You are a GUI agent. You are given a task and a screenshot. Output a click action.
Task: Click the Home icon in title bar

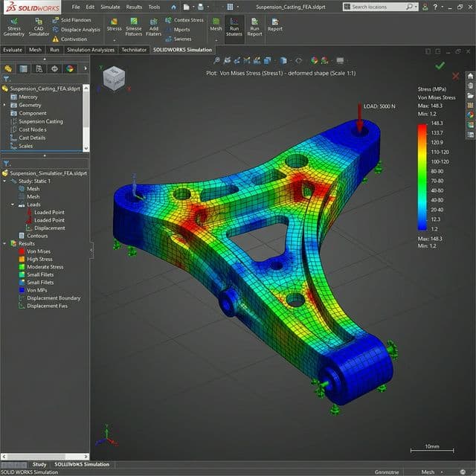(173, 7)
